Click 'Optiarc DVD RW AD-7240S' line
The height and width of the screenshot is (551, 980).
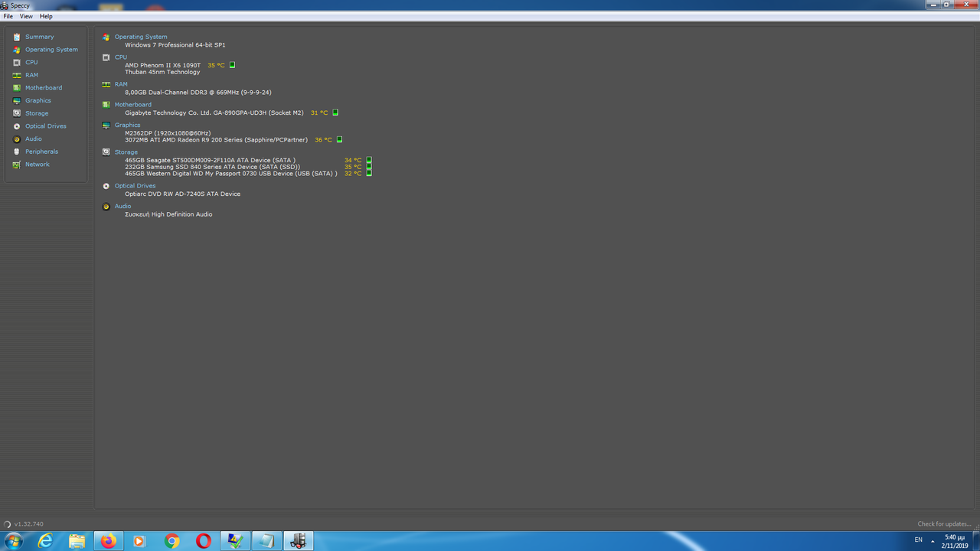point(183,194)
